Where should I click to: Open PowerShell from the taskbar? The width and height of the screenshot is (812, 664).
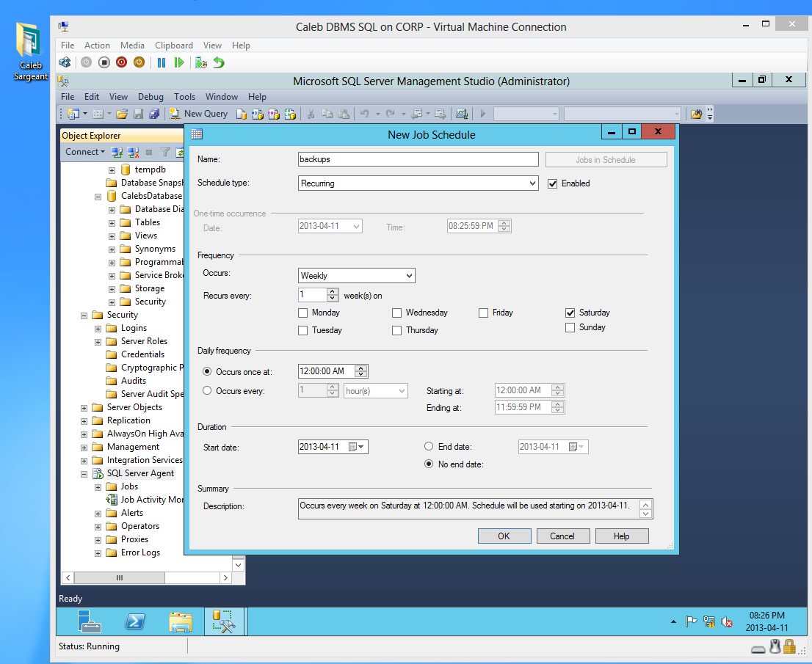tap(135, 621)
